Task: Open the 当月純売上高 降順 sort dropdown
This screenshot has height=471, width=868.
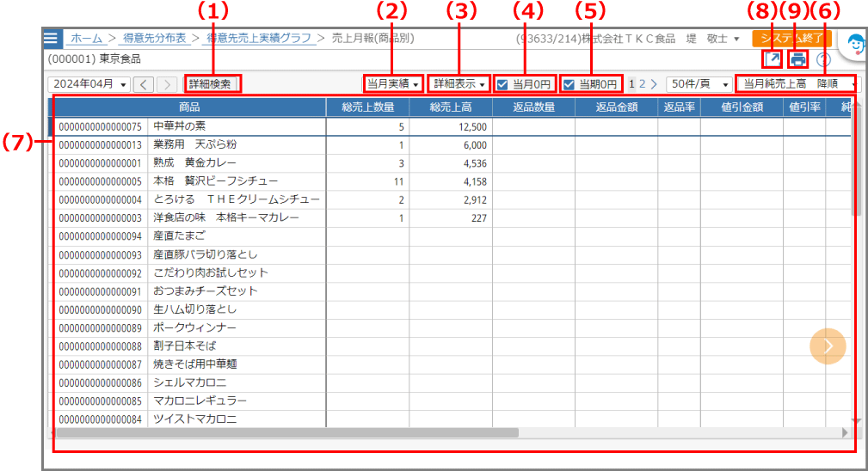Action: 797,84
